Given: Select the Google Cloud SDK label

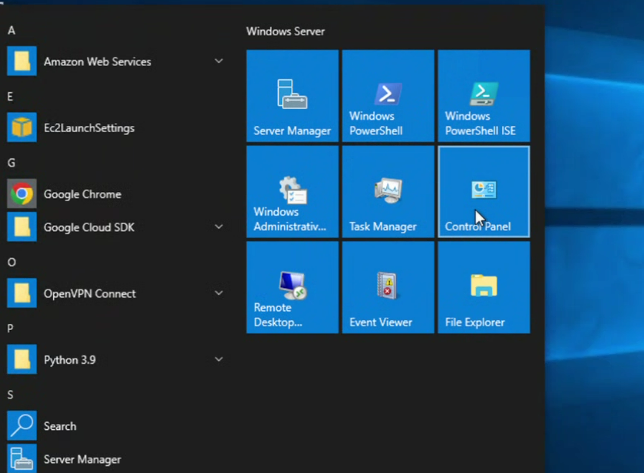Looking at the screenshot, I should point(89,227).
